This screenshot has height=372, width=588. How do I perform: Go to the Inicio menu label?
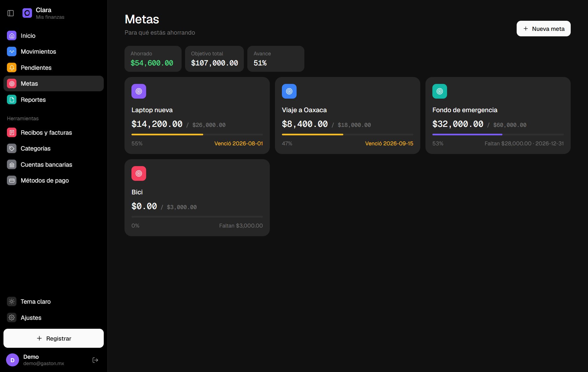pyautogui.click(x=28, y=36)
